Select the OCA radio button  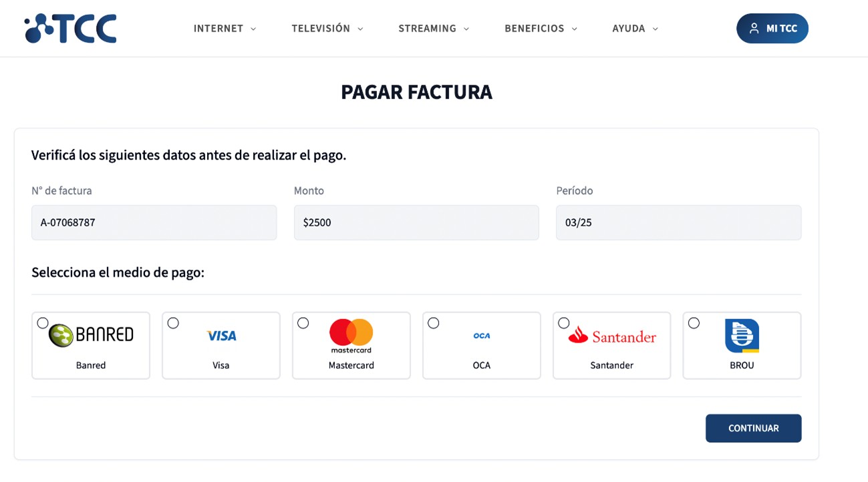click(x=434, y=323)
